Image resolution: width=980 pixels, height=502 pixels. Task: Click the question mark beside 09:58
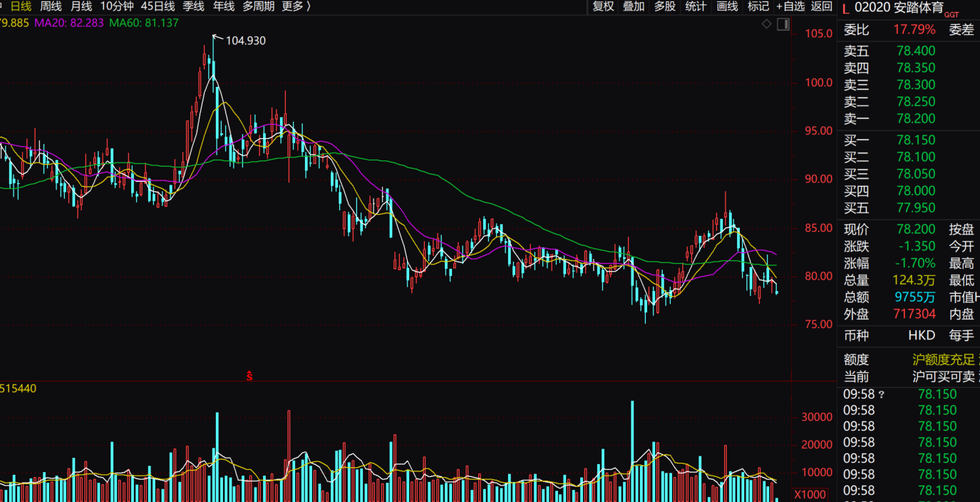pos(882,394)
